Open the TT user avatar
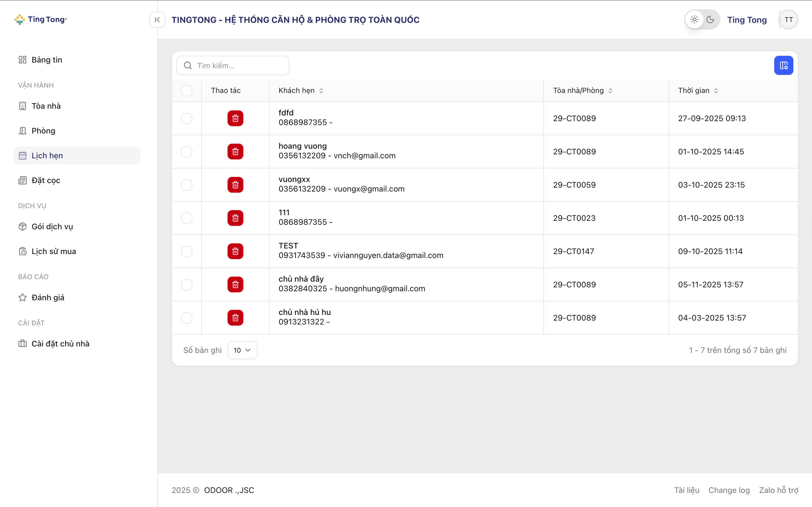The width and height of the screenshot is (812, 507). click(x=789, y=20)
